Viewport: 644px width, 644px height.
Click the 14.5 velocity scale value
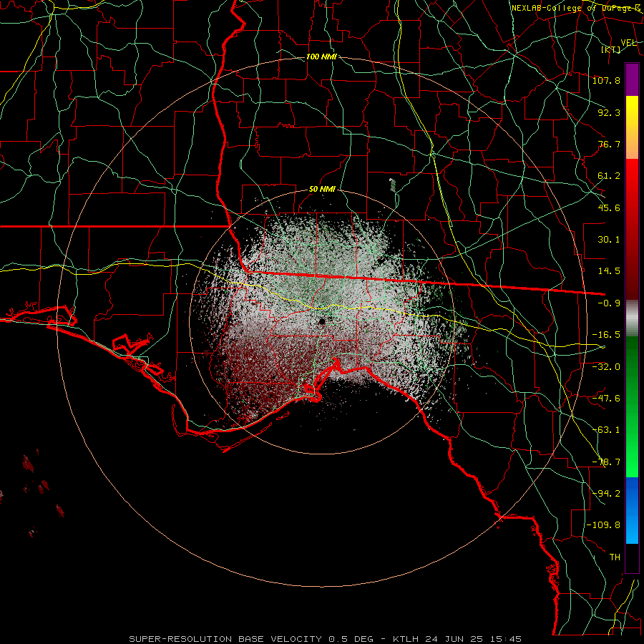[609, 271]
